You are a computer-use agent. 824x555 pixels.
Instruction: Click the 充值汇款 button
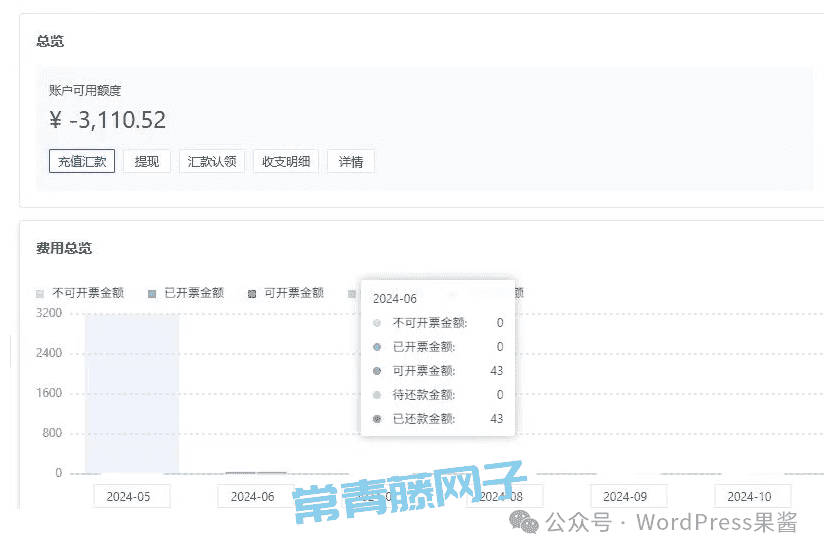tap(82, 161)
